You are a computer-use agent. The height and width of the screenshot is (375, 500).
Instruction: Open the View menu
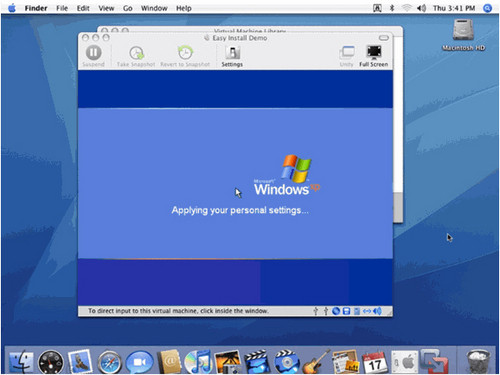tap(106, 8)
